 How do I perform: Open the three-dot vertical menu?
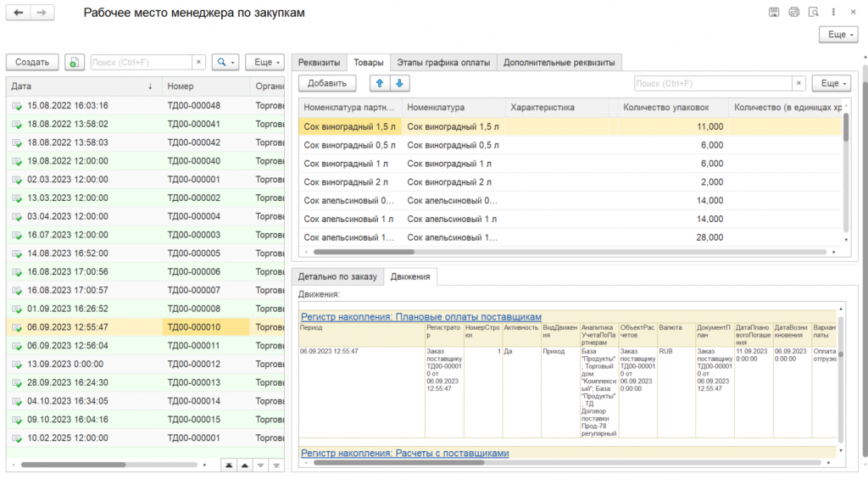(x=835, y=13)
